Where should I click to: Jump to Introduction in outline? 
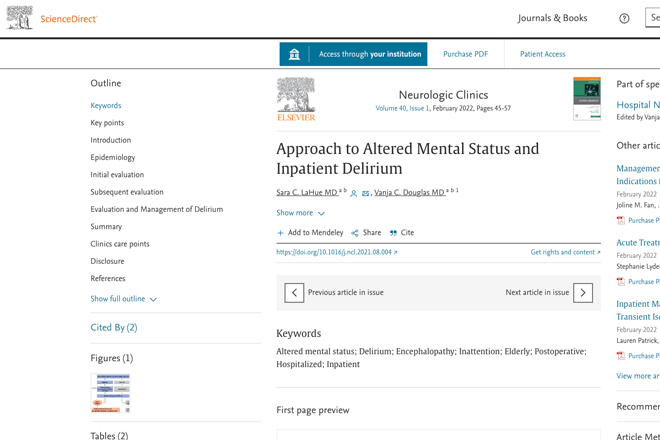tap(111, 140)
